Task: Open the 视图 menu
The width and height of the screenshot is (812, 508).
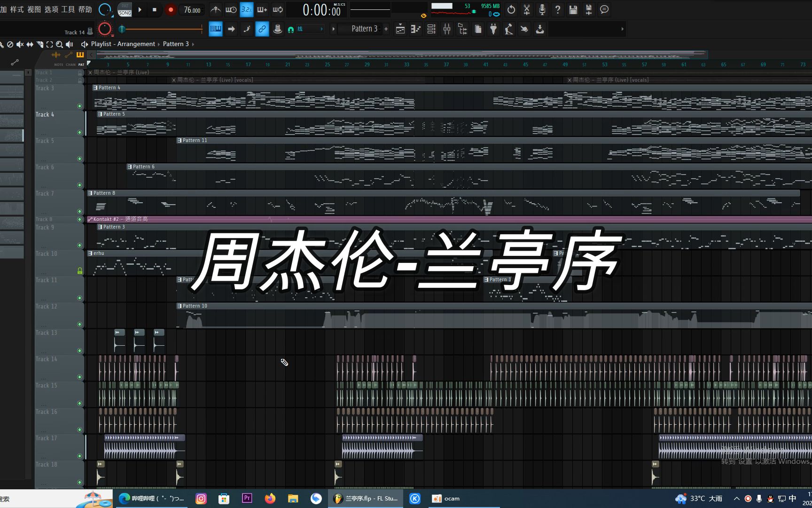Action: coord(34,9)
